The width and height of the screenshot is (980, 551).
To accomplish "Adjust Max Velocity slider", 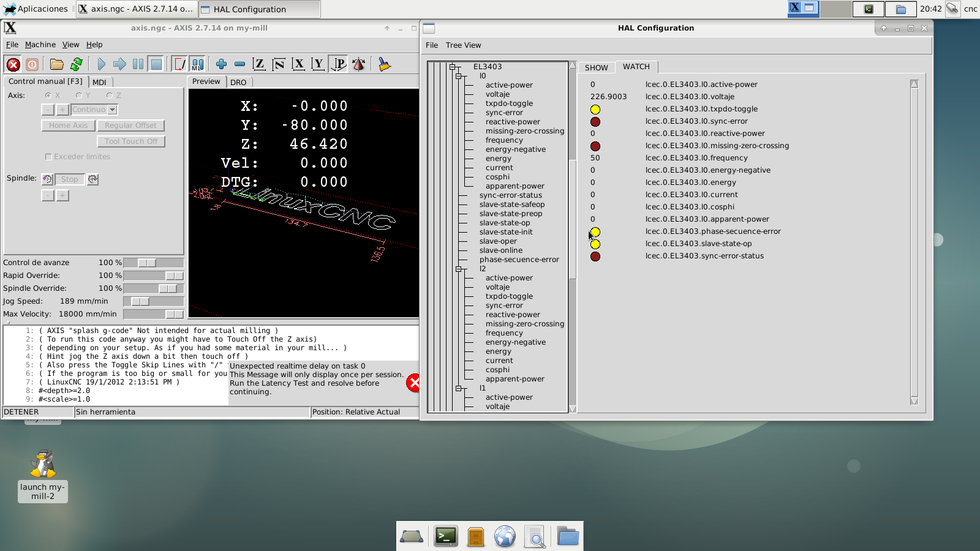I will (x=153, y=314).
